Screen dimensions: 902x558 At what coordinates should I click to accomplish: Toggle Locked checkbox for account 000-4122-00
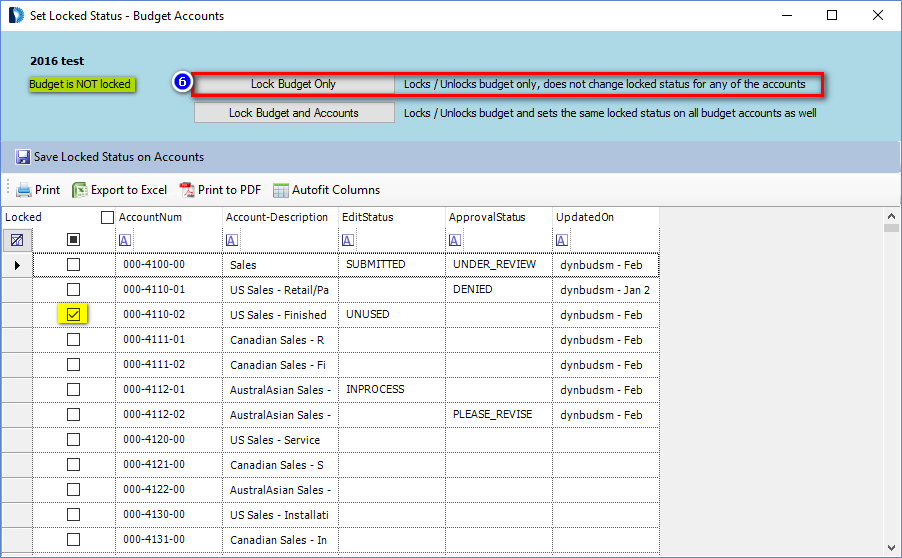click(x=73, y=490)
